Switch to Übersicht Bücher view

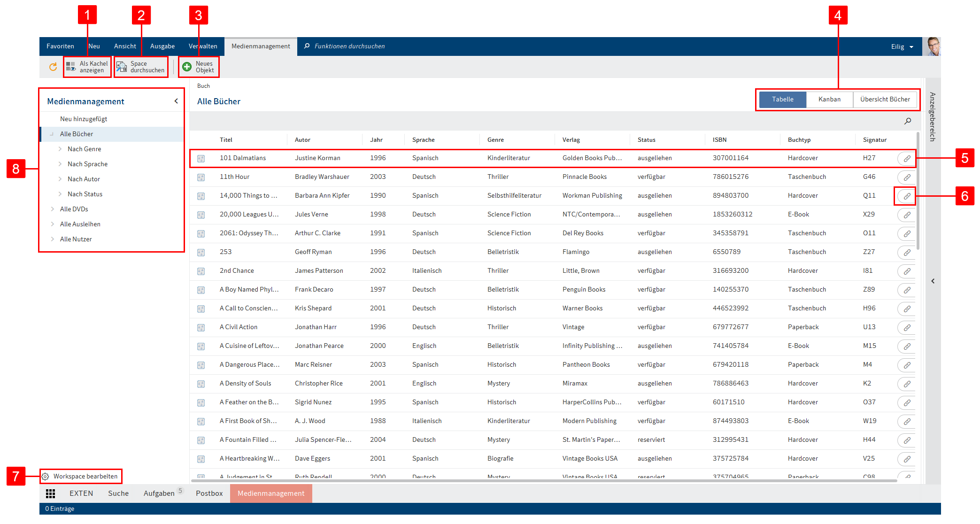click(885, 100)
